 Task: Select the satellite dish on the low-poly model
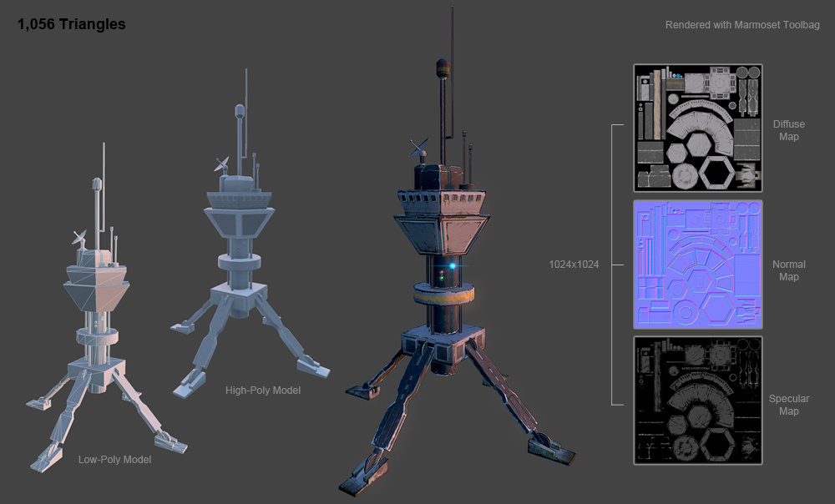[x=79, y=238]
